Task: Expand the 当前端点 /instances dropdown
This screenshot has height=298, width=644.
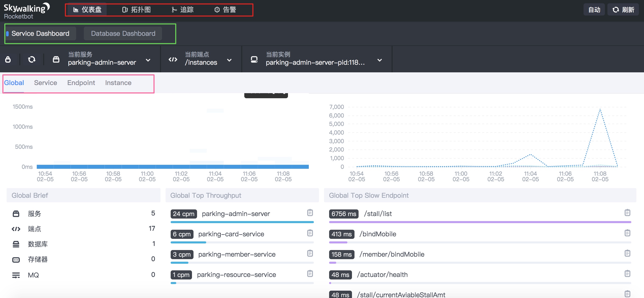Action: coord(229,60)
